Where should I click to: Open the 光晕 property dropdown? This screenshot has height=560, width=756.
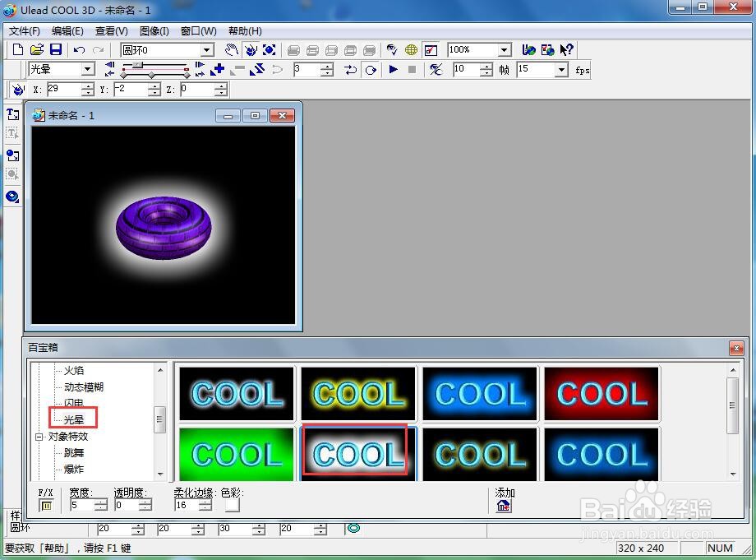(x=87, y=69)
